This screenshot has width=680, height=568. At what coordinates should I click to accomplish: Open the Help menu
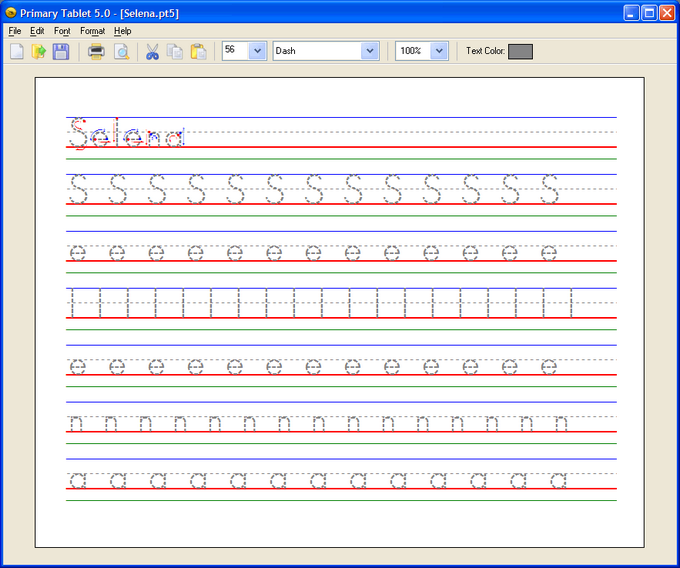coord(122,31)
